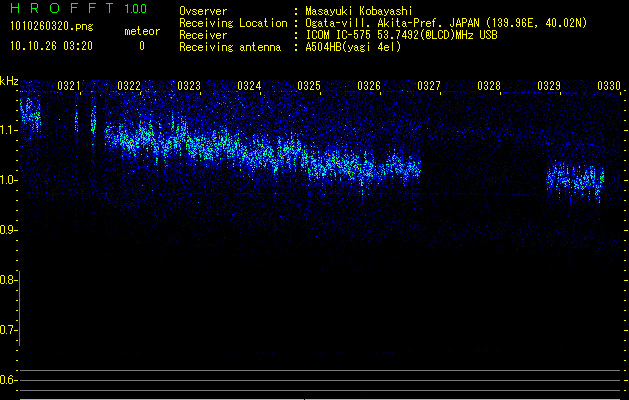
Task: Click the Receiving Location label
Action: point(233,23)
